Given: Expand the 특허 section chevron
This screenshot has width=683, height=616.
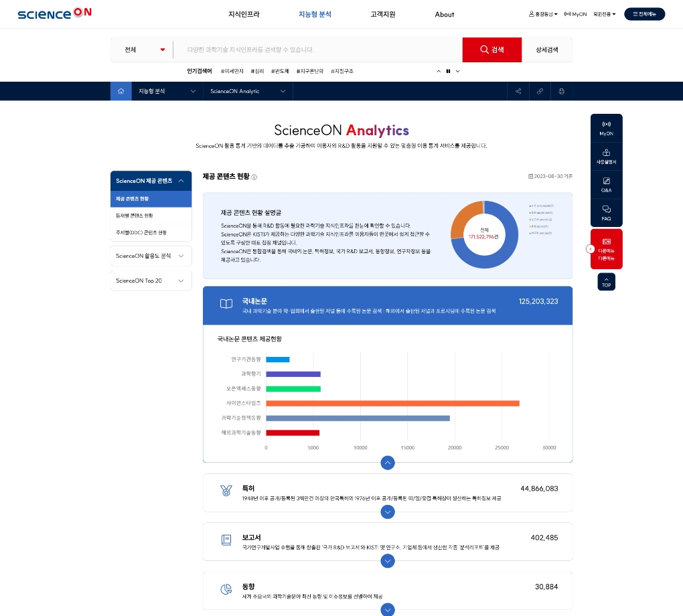Looking at the screenshot, I should point(388,512).
